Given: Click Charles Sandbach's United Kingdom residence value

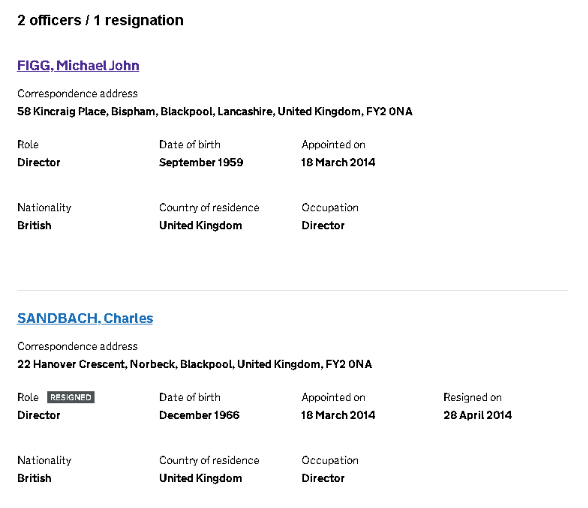Looking at the screenshot, I should point(201,478).
